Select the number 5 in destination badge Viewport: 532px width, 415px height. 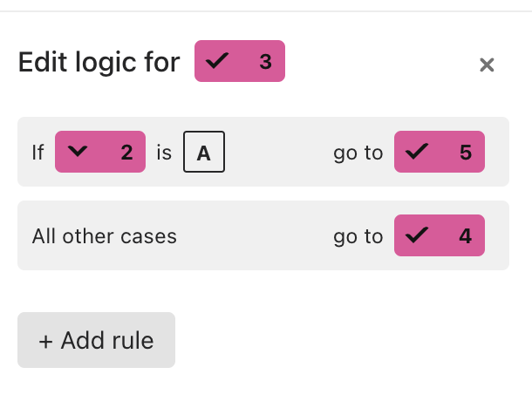point(466,153)
